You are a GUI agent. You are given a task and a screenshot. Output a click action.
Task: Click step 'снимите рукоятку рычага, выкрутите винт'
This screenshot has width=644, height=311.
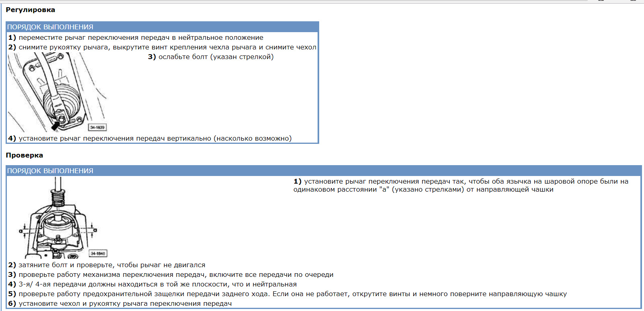162,47
